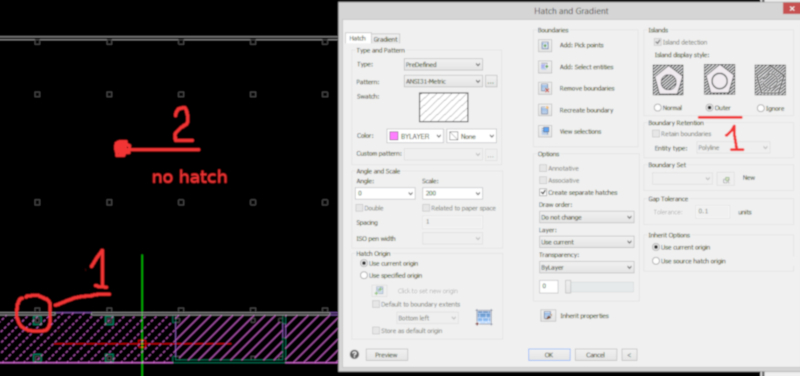Click the Outer island style thumbnail
800x376 pixels.
(x=719, y=80)
